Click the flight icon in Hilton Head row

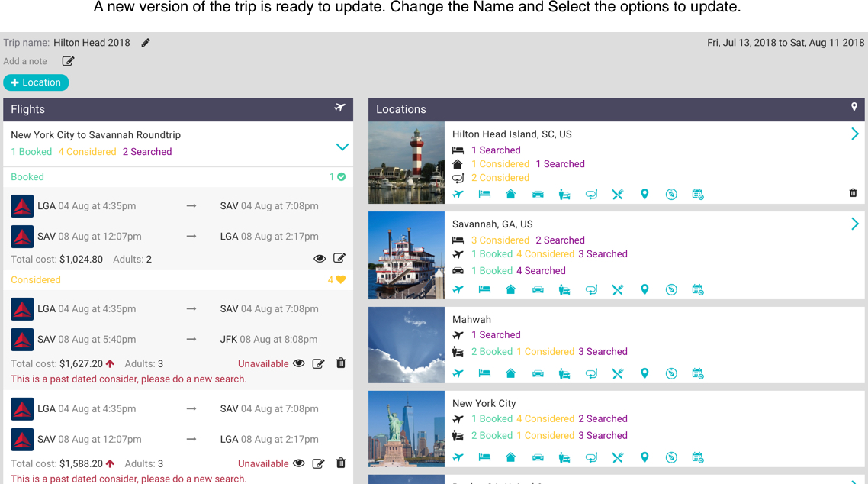coord(458,195)
